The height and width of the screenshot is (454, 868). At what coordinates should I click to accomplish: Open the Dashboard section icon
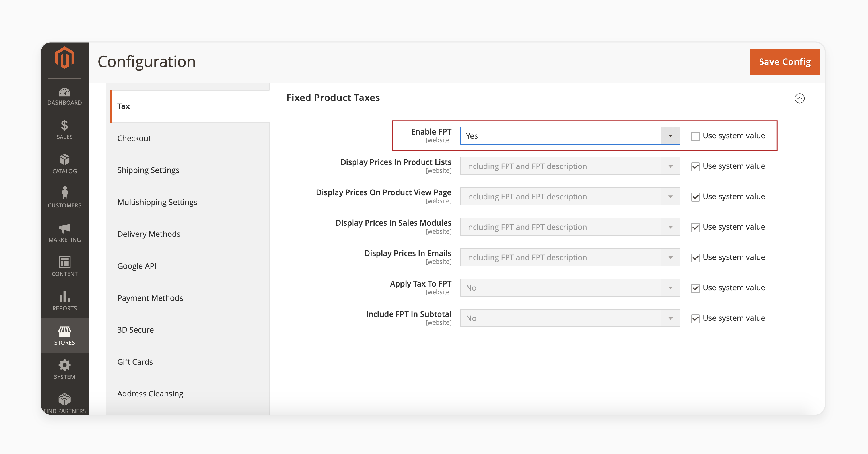coord(64,92)
